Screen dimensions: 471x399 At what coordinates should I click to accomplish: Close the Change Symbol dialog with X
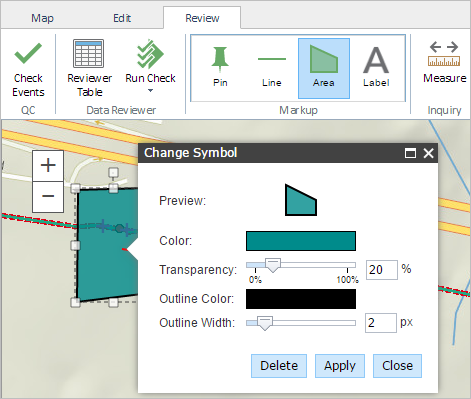point(428,153)
